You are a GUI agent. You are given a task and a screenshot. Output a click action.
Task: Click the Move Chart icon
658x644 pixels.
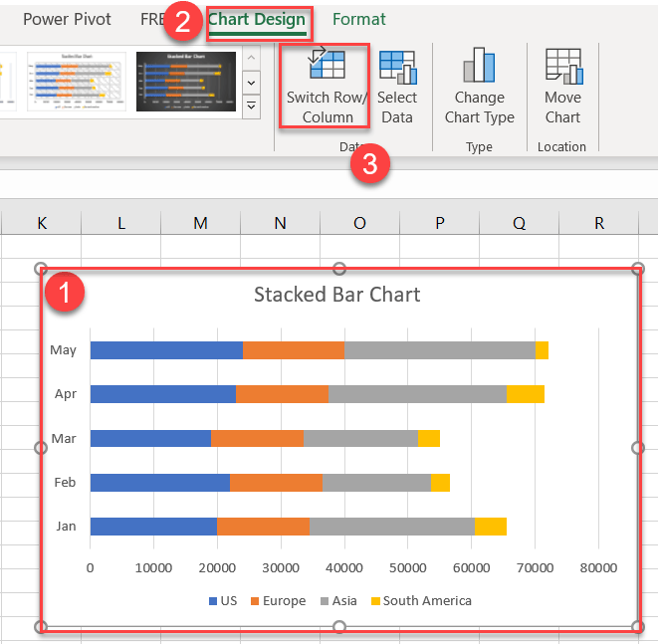(x=562, y=68)
